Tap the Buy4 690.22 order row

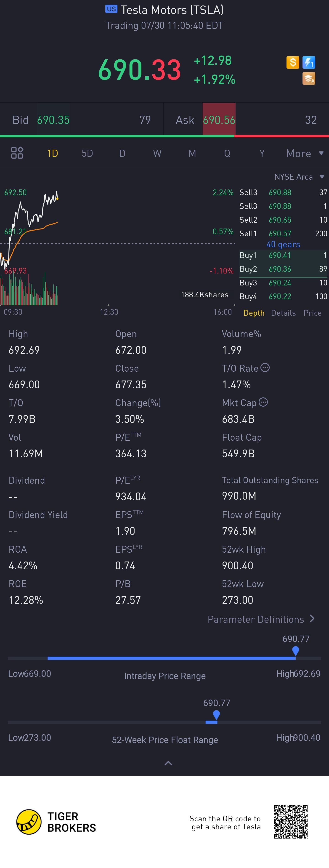click(283, 296)
